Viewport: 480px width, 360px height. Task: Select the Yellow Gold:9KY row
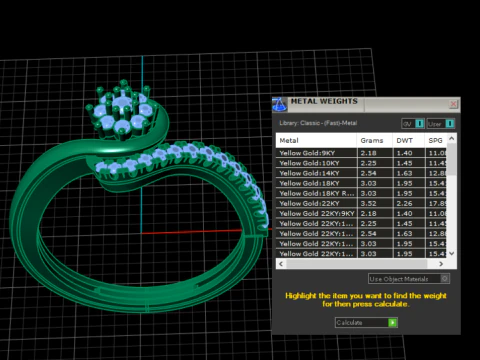click(x=361, y=153)
